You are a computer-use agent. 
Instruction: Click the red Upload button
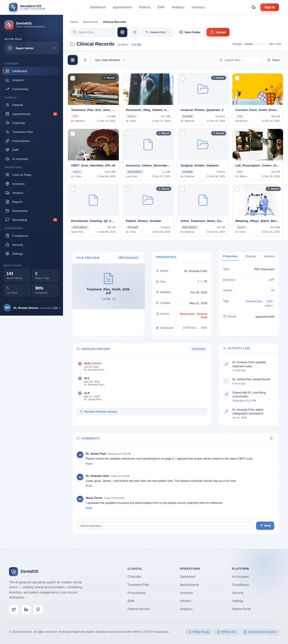[218, 32]
